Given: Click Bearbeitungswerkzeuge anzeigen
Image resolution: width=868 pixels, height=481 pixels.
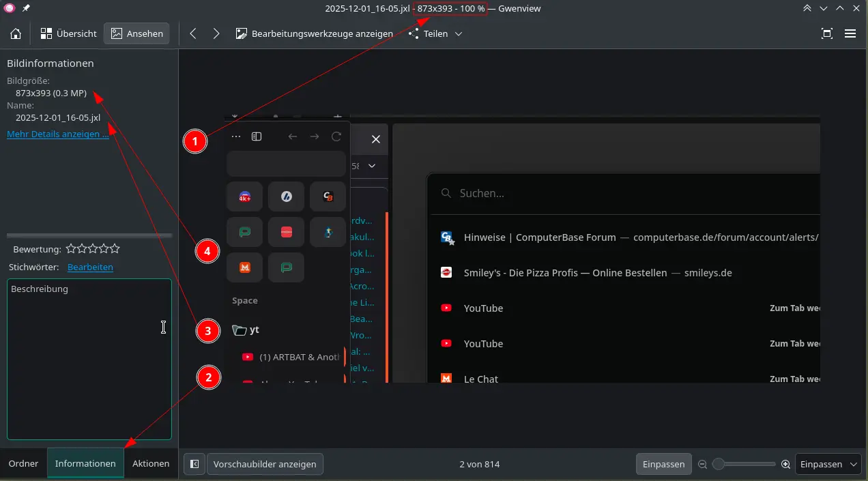Looking at the screenshot, I should [x=315, y=33].
